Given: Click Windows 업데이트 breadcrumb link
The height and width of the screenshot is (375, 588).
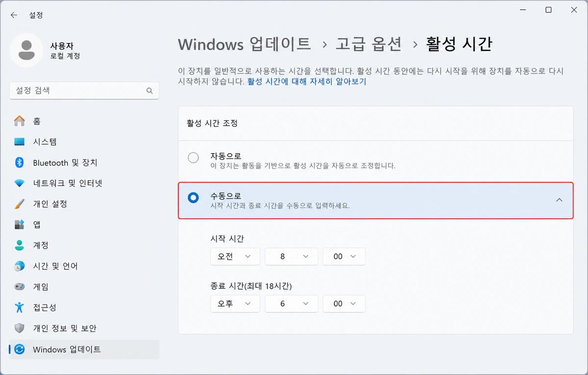Looking at the screenshot, I should pos(244,44).
